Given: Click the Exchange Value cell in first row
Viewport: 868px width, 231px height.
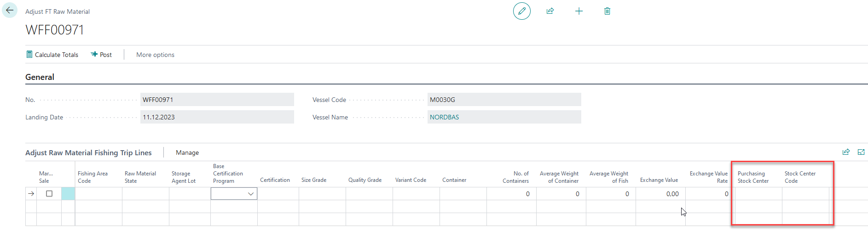Looking at the screenshot, I should (x=659, y=194).
